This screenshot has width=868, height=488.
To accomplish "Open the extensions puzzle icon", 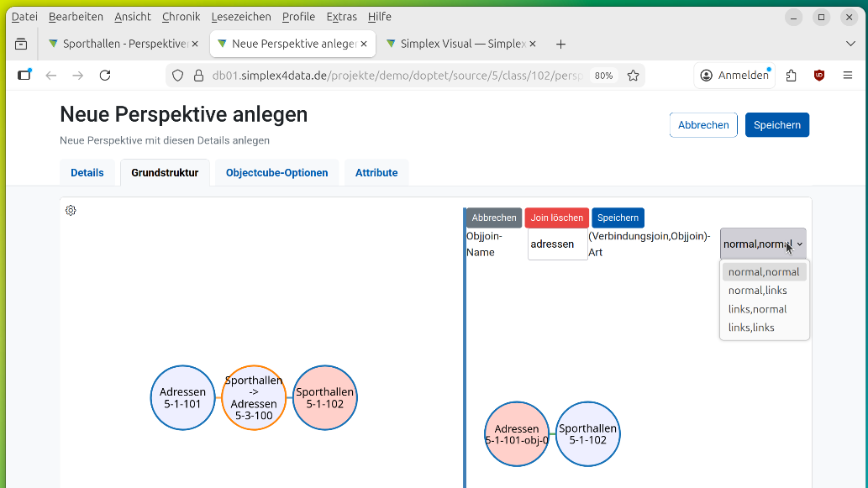I will click(x=792, y=76).
